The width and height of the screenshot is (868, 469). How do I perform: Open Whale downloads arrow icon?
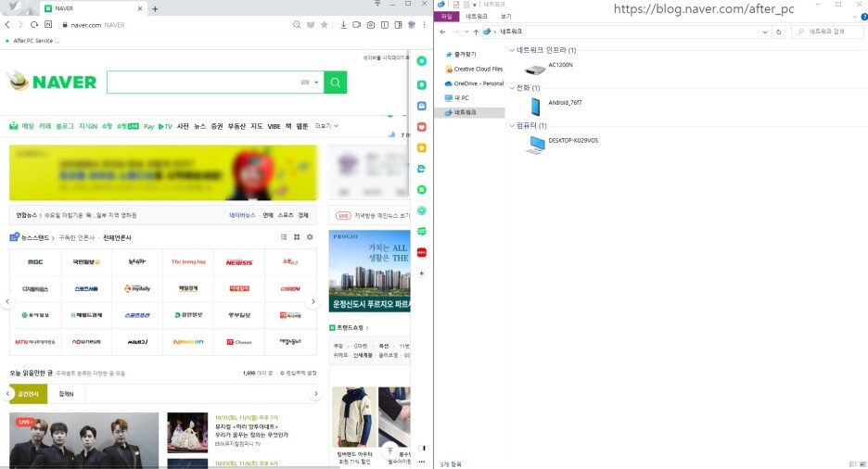[x=343, y=25]
